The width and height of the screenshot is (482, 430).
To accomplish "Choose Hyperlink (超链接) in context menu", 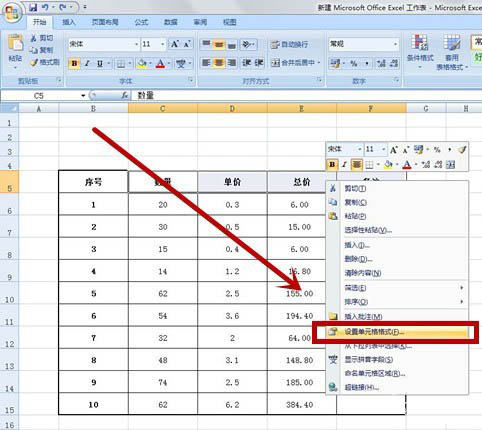I will [x=397, y=387].
